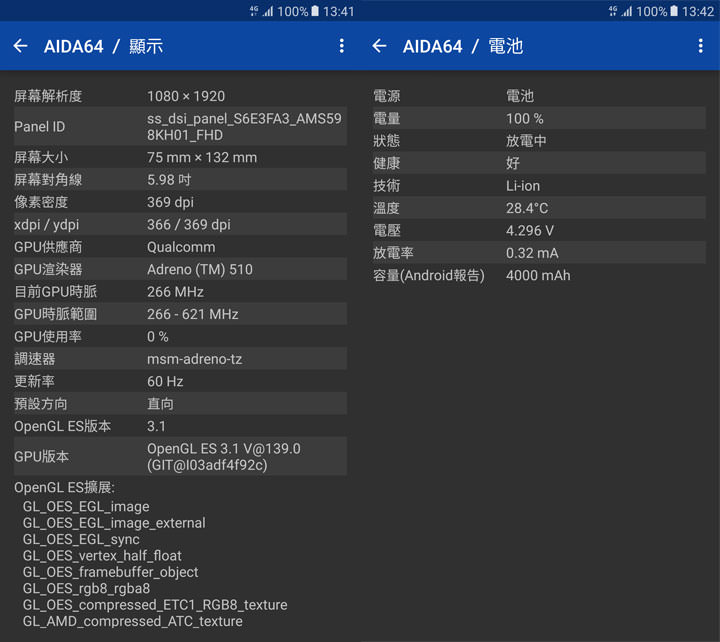Select the AIDA64 / 電池 page title

pyautogui.click(x=462, y=46)
